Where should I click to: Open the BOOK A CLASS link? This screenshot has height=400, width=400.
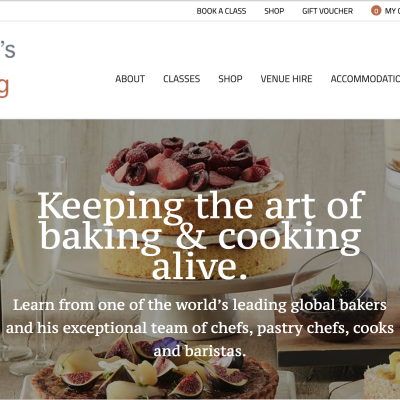(x=221, y=11)
